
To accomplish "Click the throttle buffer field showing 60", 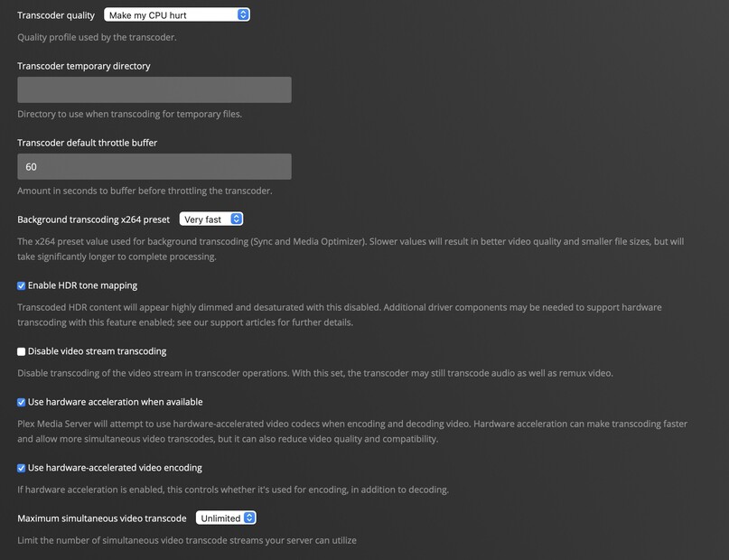I will 154,166.
